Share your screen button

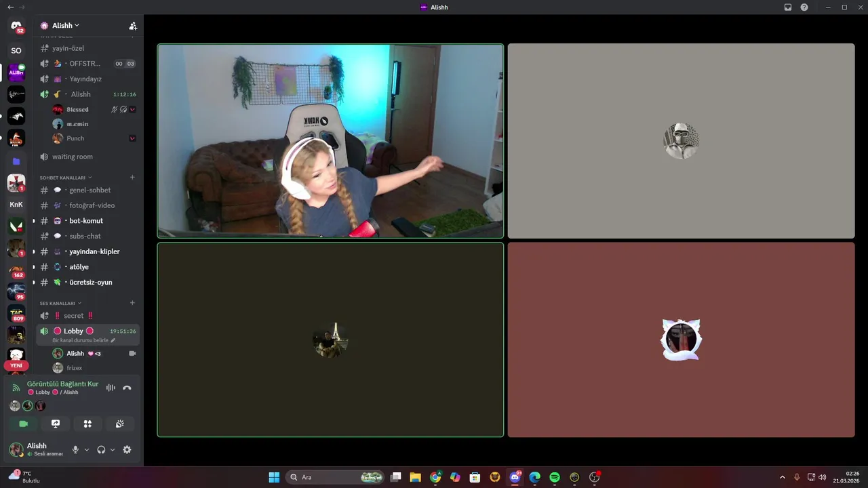coord(56,424)
